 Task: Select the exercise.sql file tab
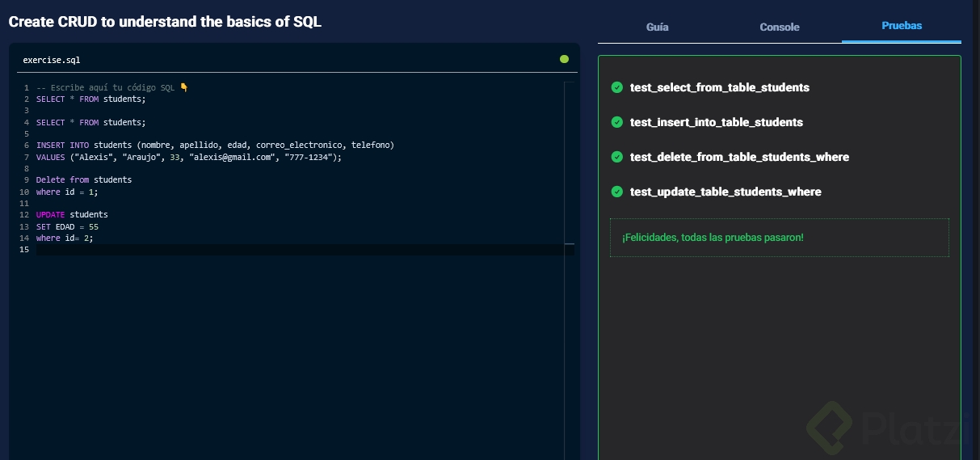[52, 60]
